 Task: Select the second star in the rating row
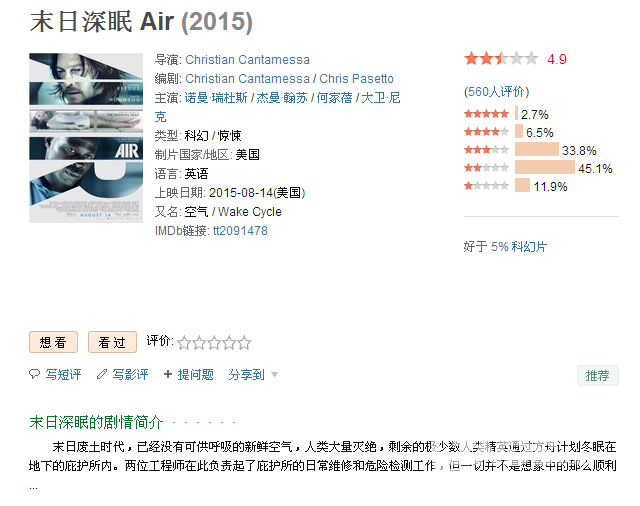click(x=199, y=343)
